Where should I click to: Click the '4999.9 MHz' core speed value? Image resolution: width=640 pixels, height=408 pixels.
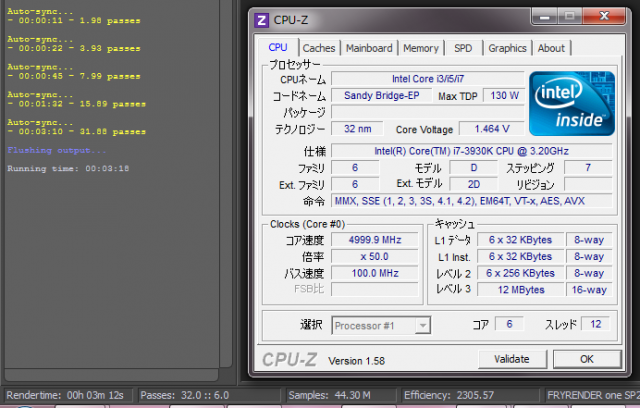click(375, 240)
